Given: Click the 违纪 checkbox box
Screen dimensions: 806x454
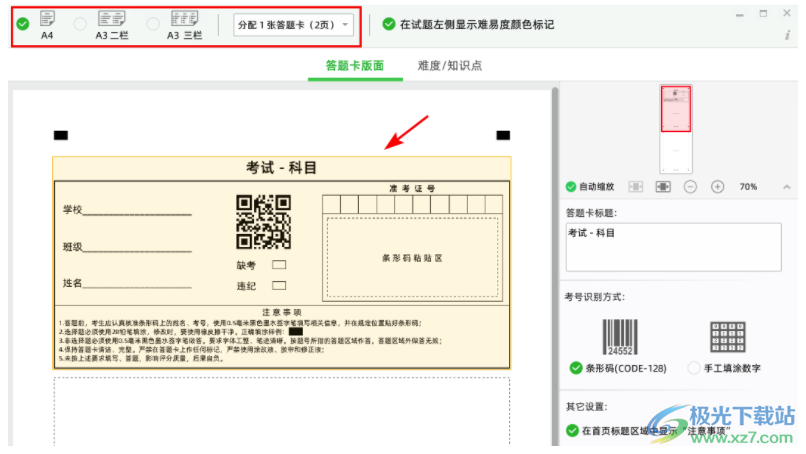Looking at the screenshot, I should pos(279,285).
